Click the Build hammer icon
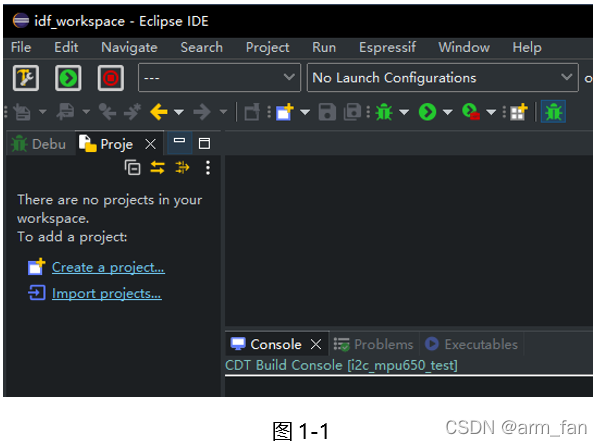602x446 pixels. click(26, 78)
